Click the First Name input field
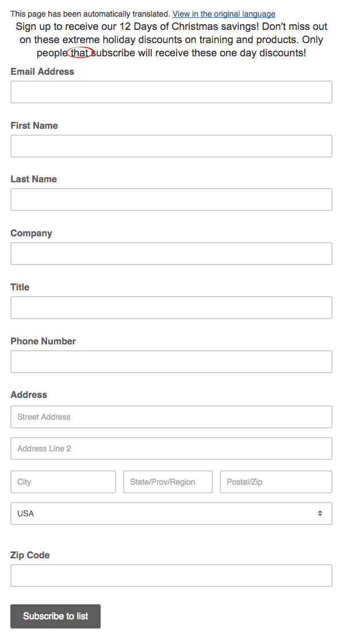344x644 pixels. click(x=171, y=146)
